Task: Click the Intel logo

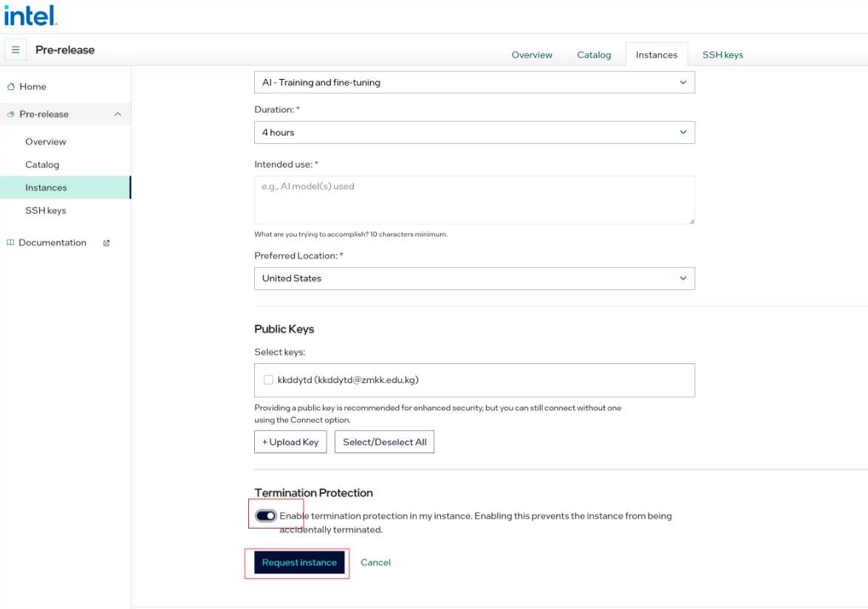Action: click(30, 16)
